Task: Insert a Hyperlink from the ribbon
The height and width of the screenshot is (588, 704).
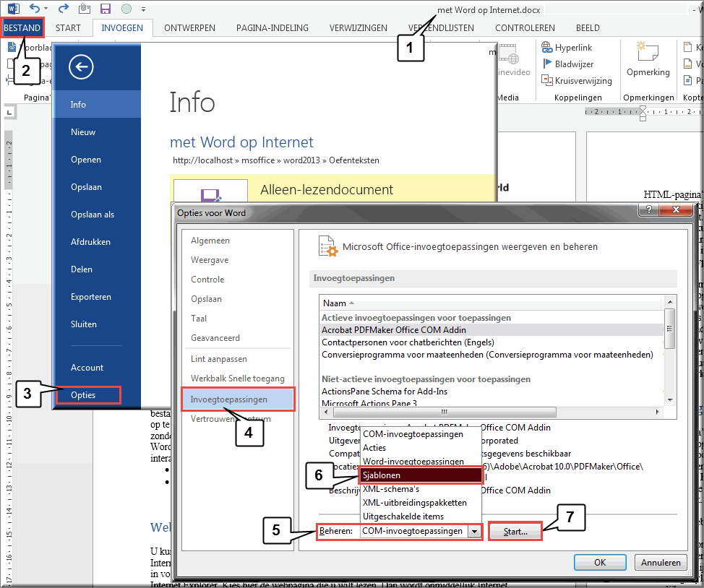Action: click(567, 48)
